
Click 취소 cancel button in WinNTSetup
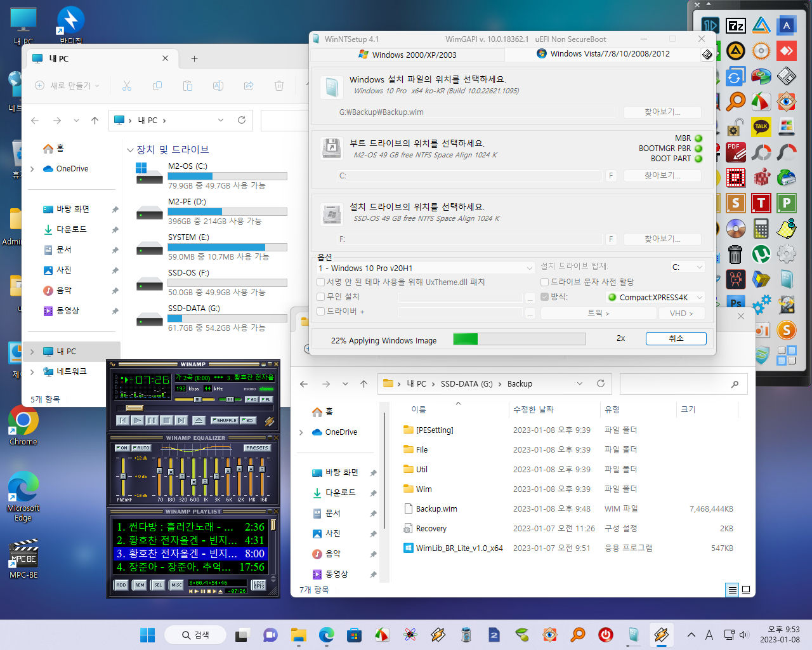tap(676, 338)
